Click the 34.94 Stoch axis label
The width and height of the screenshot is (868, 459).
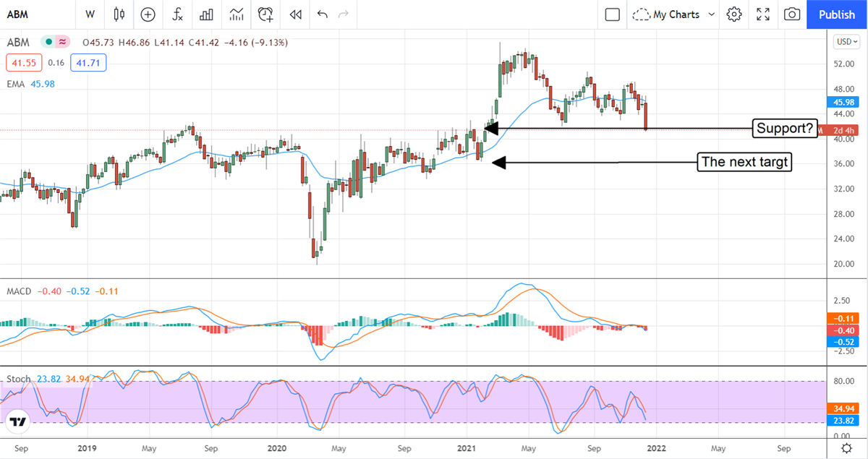tap(844, 409)
